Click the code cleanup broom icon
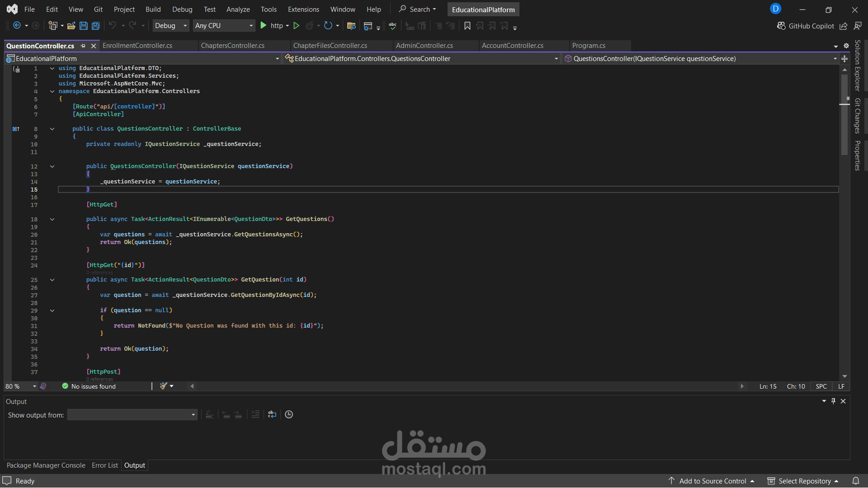 164,386
